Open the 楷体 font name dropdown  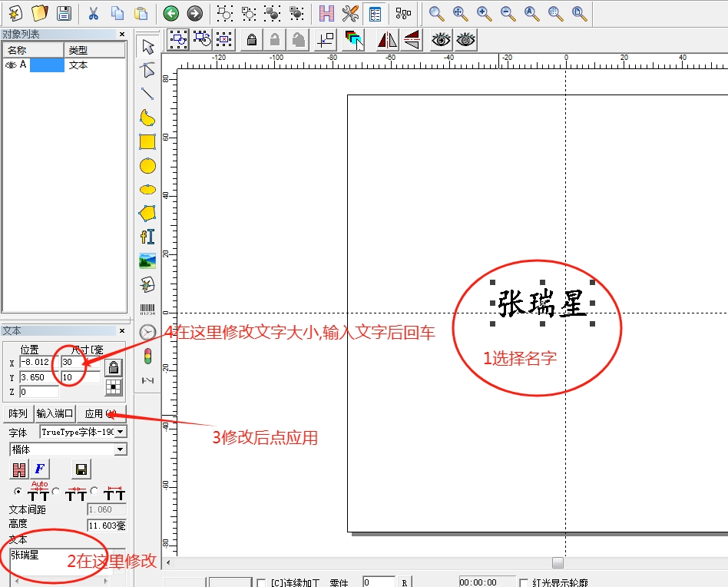121,449
